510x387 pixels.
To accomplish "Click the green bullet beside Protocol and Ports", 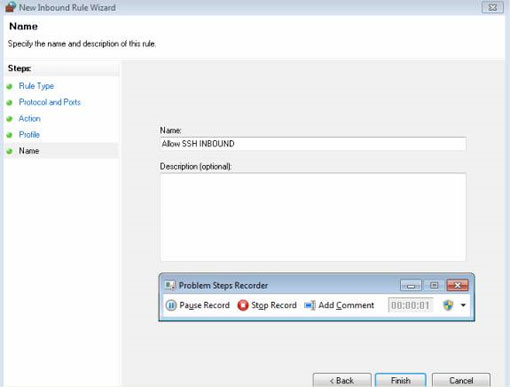I will (x=9, y=102).
